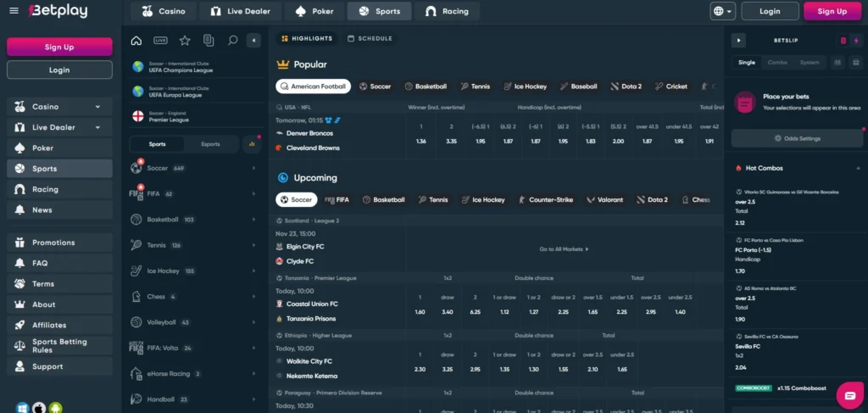Open Promotions in left sidebar
Screen dimensions: 868x413
pyautogui.click(x=59, y=243)
